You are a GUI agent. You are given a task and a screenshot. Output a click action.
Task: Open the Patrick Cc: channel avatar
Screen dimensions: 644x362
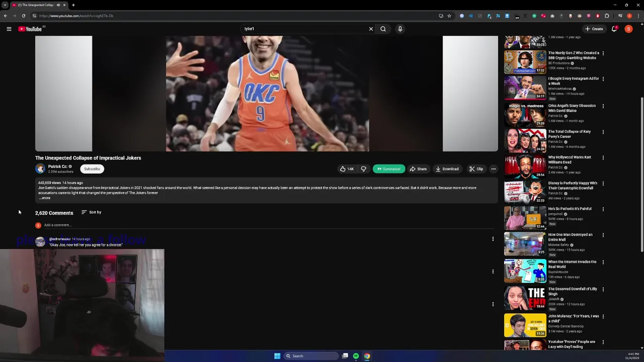[40, 169]
